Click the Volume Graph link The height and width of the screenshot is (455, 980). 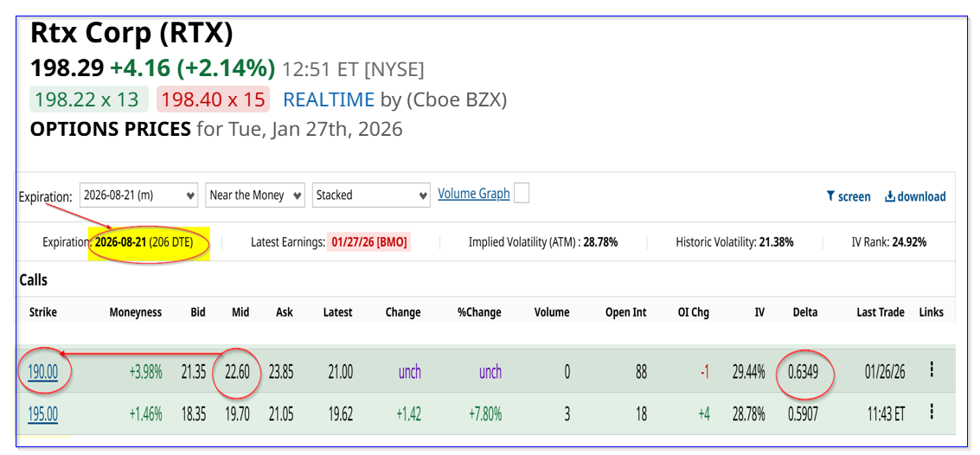[473, 194]
